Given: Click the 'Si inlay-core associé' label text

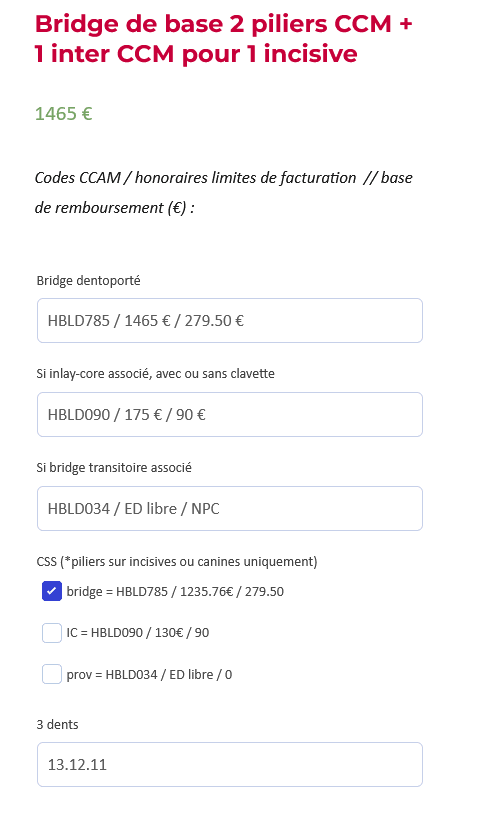Looking at the screenshot, I should 155,374.
